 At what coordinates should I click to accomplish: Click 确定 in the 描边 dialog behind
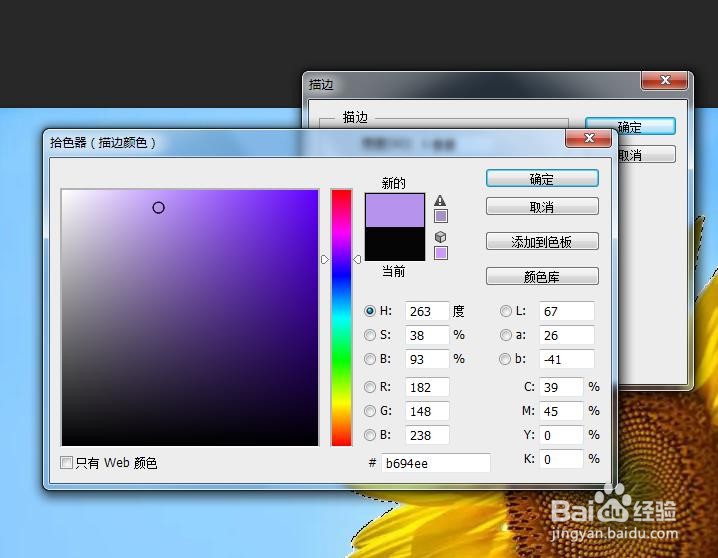coord(630,126)
